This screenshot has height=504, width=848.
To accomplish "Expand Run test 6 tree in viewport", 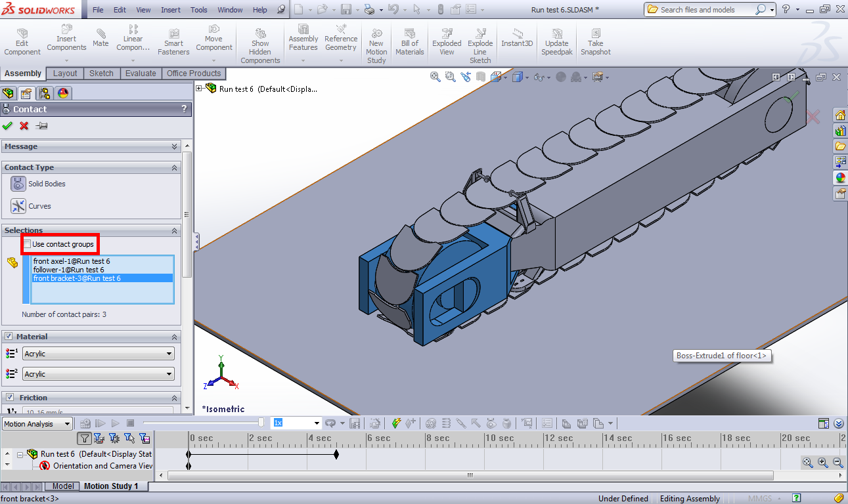I will [200, 89].
